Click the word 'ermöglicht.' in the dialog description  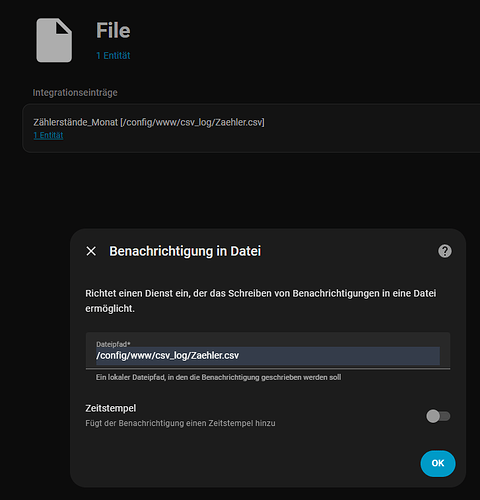[x=110, y=309]
